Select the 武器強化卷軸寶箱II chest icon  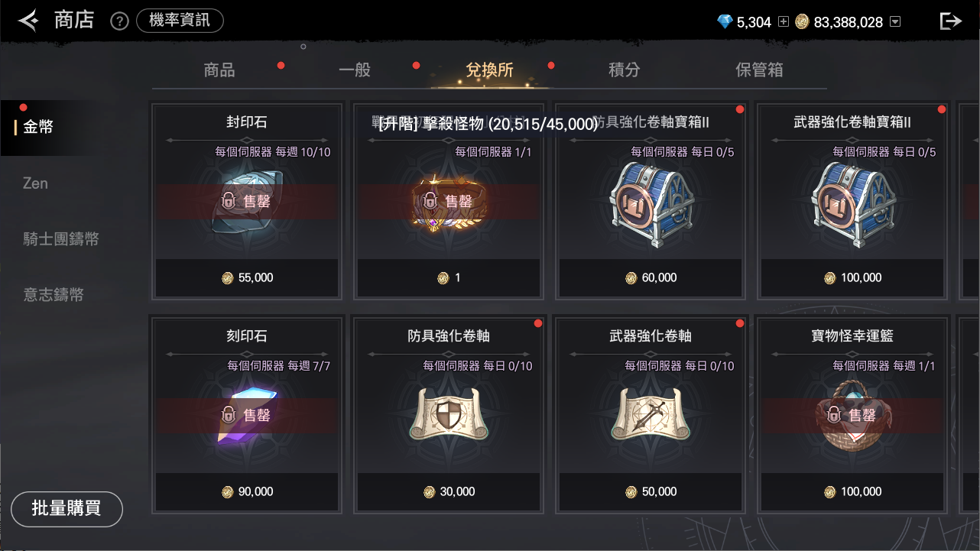(x=852, y=203)
